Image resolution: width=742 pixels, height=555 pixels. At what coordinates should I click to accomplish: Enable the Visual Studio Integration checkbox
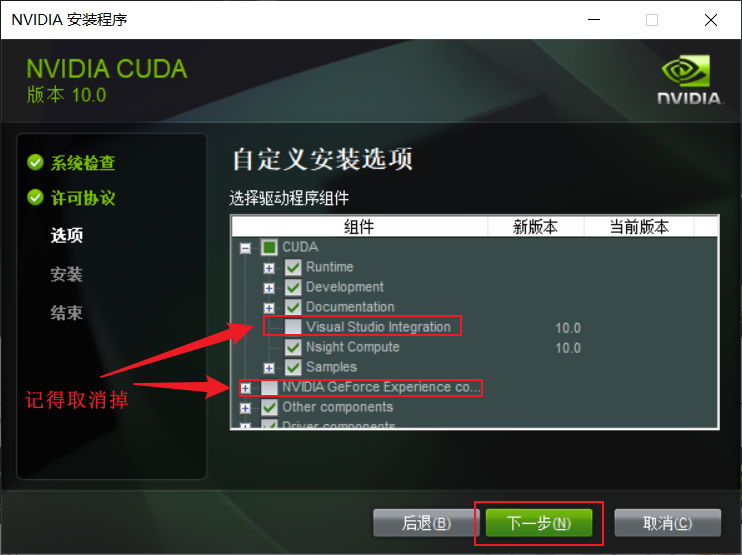pos(293,327)
